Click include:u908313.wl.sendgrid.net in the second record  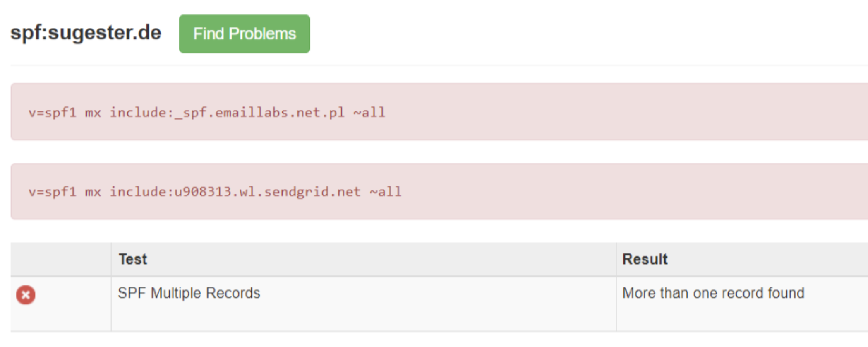pyautogui.click(x=235, y=192)
